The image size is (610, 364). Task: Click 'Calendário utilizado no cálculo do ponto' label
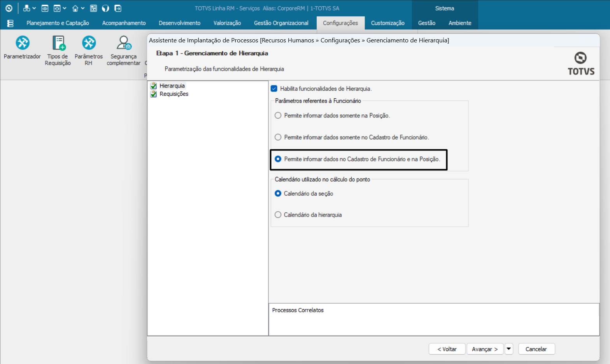(x=322, y=179)
